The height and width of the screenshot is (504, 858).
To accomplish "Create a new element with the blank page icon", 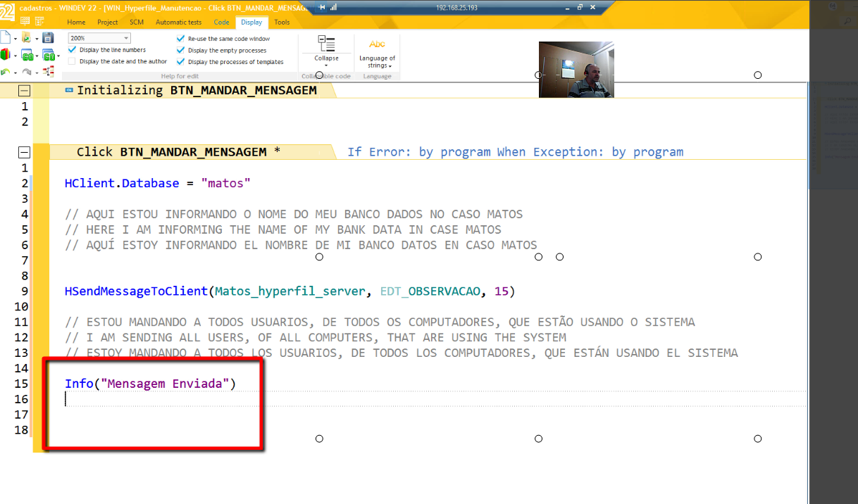I will point(6,37).
